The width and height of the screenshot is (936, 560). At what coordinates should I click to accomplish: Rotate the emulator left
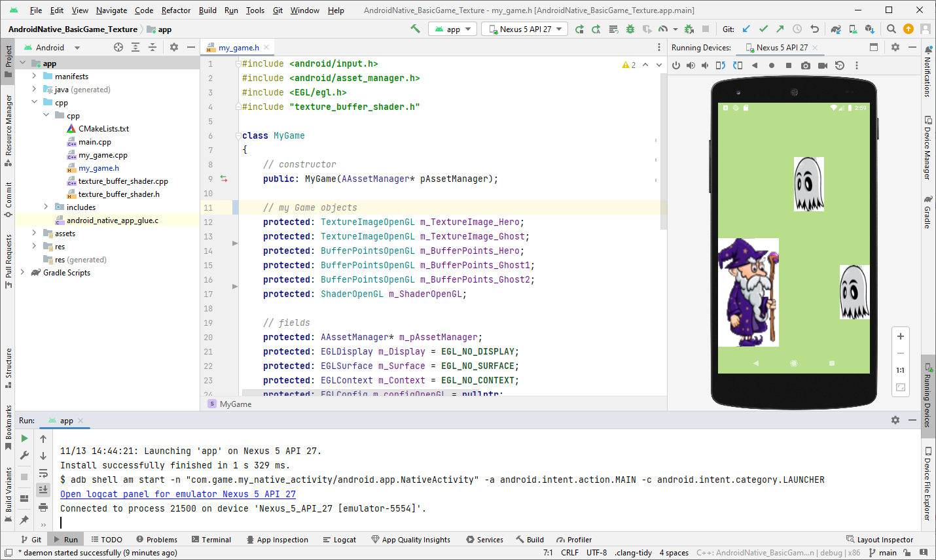point(721,65)
